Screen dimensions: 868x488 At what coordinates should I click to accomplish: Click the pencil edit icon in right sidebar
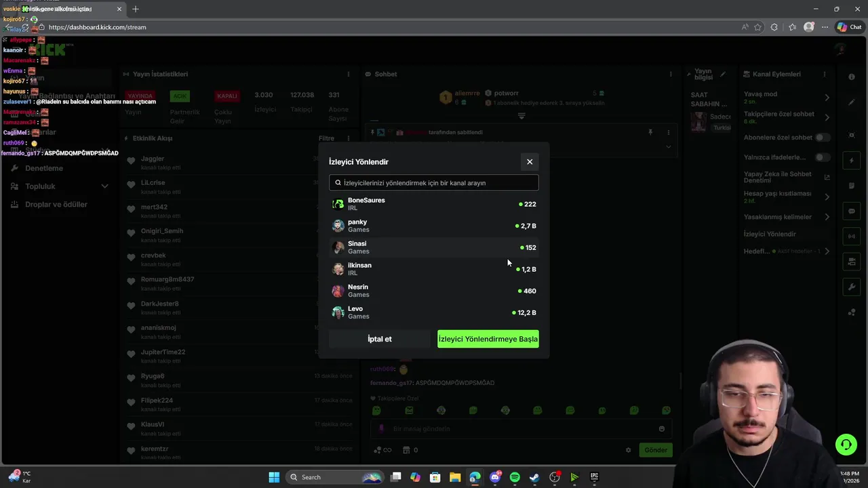pos(852,102)
